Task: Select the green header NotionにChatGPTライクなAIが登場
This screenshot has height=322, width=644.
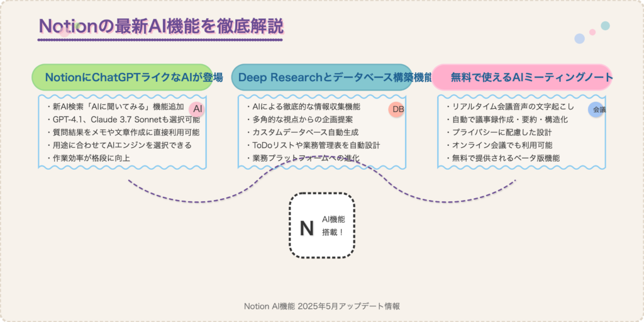Action: pyautogui.click(x=123, y=77)
